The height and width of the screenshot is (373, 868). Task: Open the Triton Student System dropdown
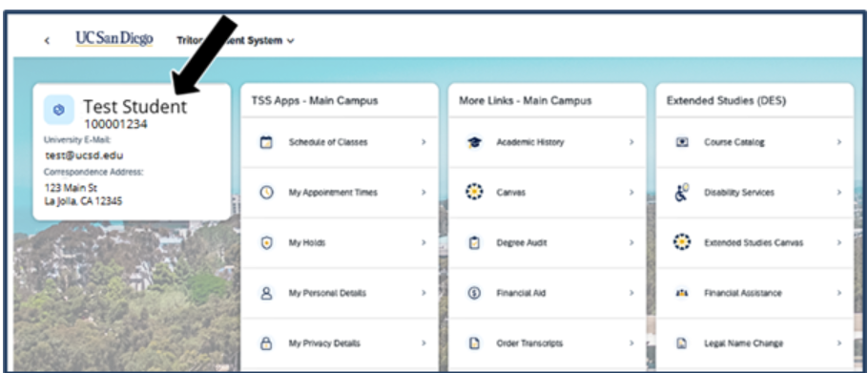point(236,40)
